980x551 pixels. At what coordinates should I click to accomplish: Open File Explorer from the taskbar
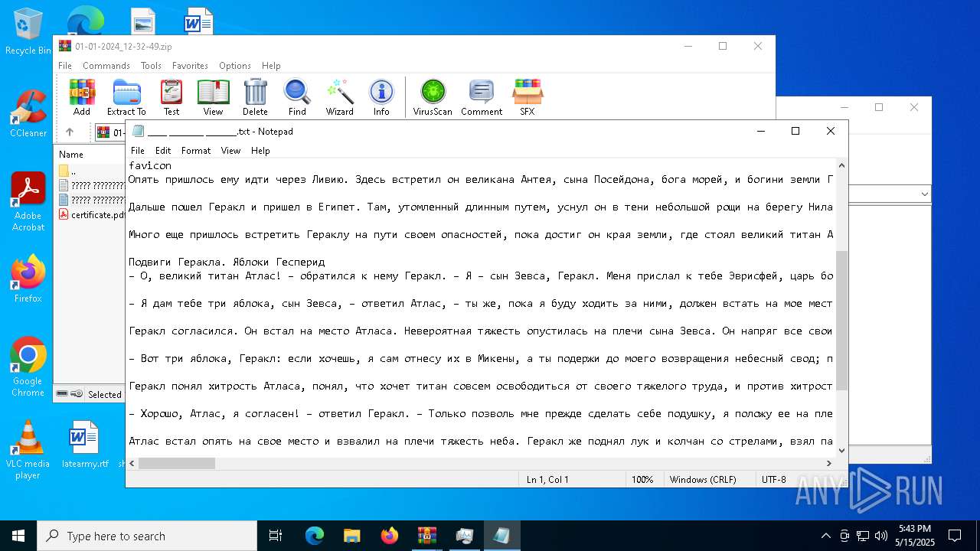click(352, 536)
